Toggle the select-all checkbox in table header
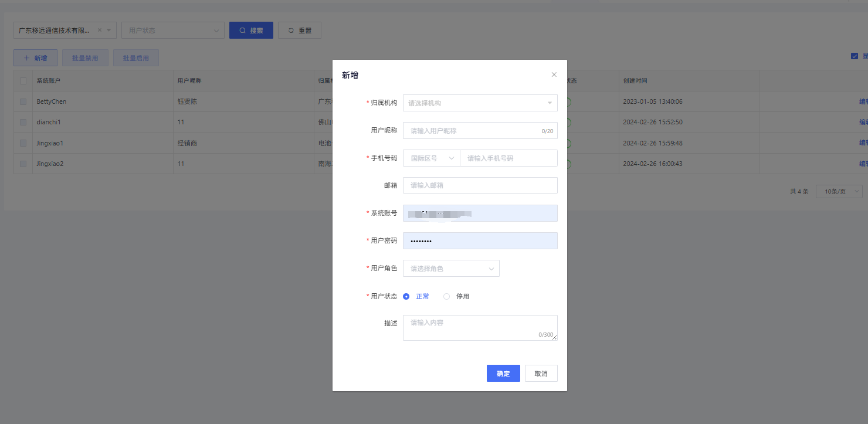The width and height of the screenshot is (868, 424). tap(23, 81)
